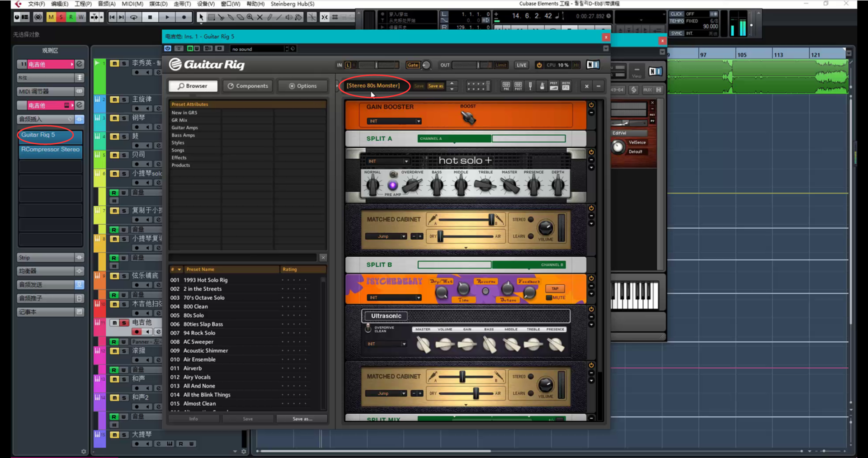Open the 文件(F) menu
Viewport: 868px width, 458px height.
pyautogui.click(x=36, y=4)
